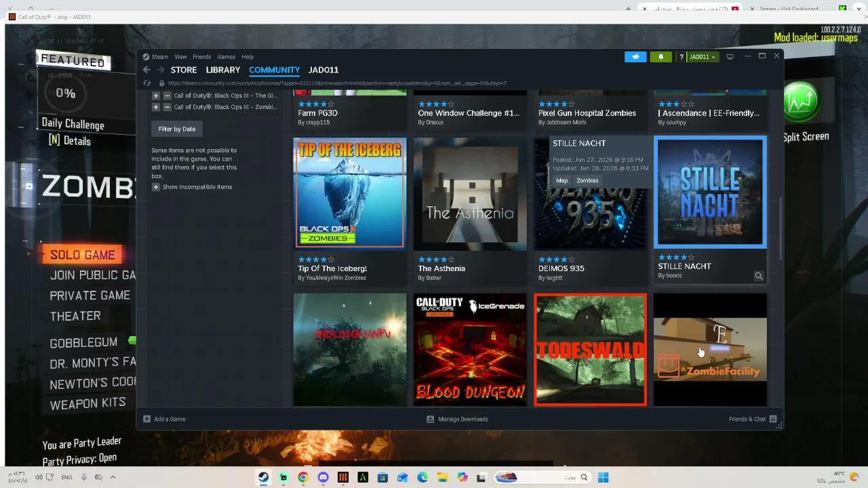Include the Black Ops III - The Gi... filter
The width and height of the screenshot is (868, 488).
point(156,96)
